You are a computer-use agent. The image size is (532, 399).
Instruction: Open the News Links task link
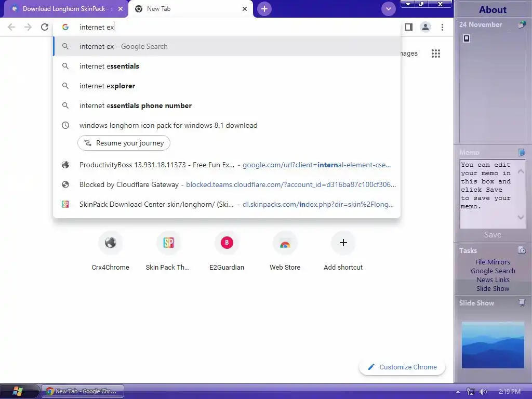[x=493, y=280]
